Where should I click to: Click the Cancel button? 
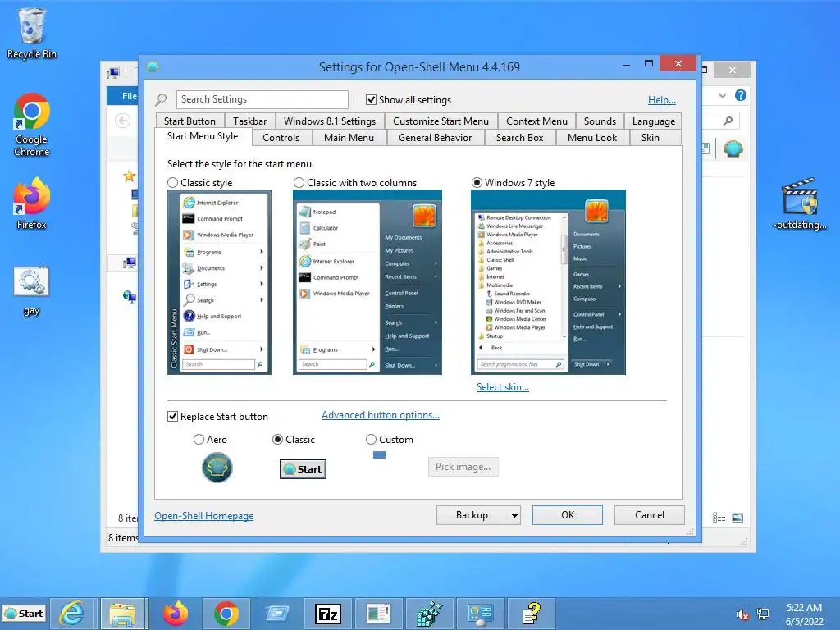coord(650,515)
